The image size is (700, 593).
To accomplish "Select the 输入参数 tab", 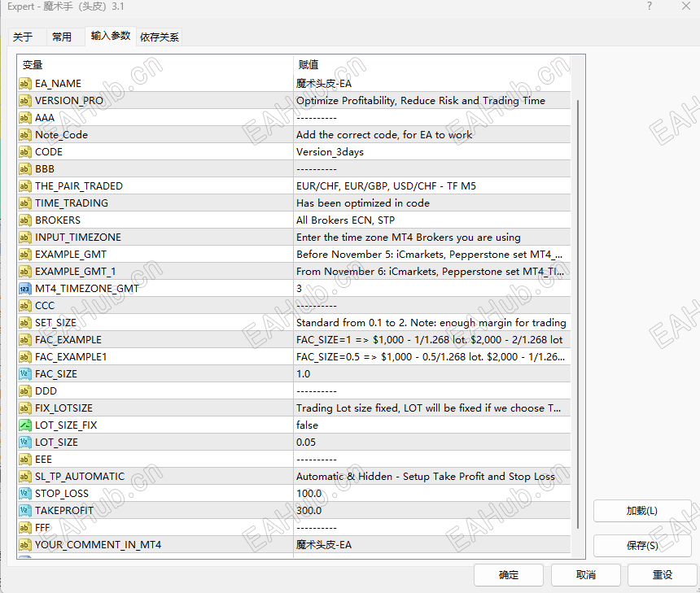I will tap(110, 36).
